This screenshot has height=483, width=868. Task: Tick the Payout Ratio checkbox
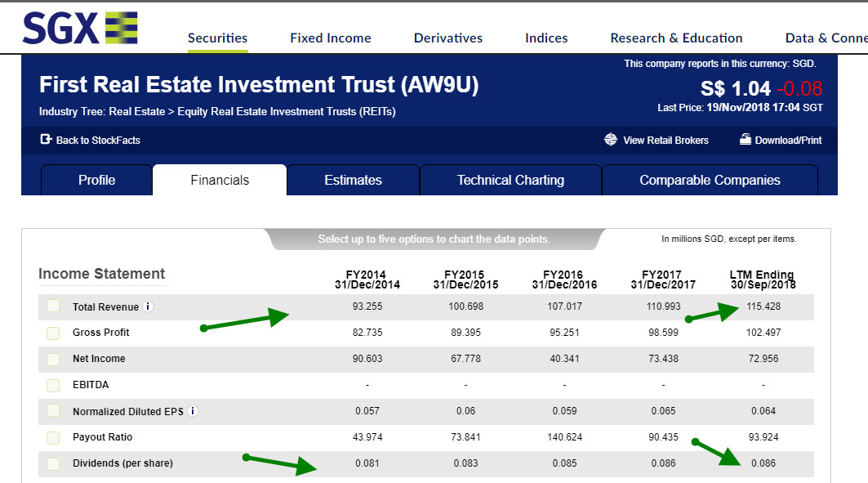(53, 437)
